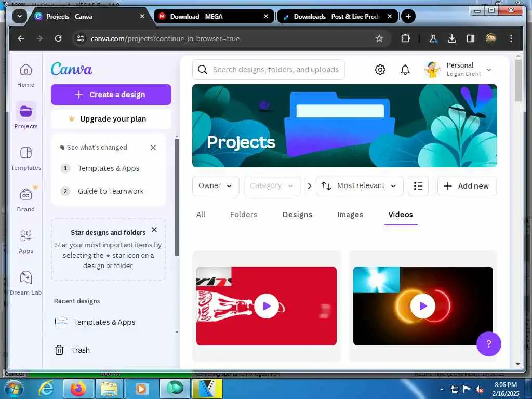This screenshot has height=399, width=532.
Task: Switch to the Images tab
Action: pyautogui.click(x=350, y=215)
